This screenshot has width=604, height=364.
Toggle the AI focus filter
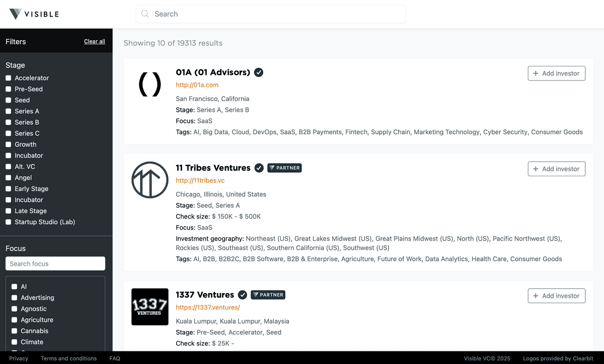[14, 286]
